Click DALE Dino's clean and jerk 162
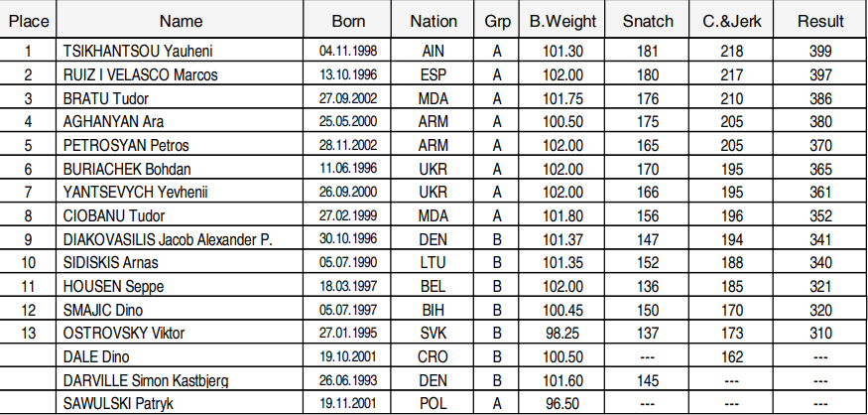868x415 pixels. tap(732, 356)
